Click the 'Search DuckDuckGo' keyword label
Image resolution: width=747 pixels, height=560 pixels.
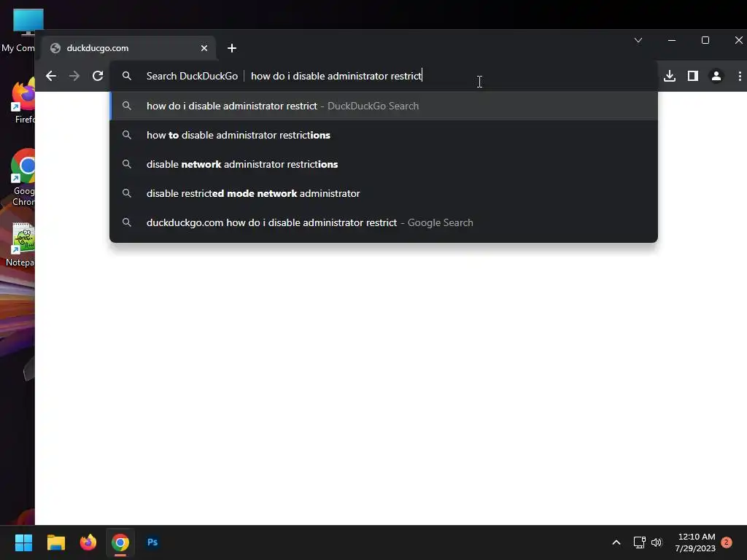click(x=192, y=76)
